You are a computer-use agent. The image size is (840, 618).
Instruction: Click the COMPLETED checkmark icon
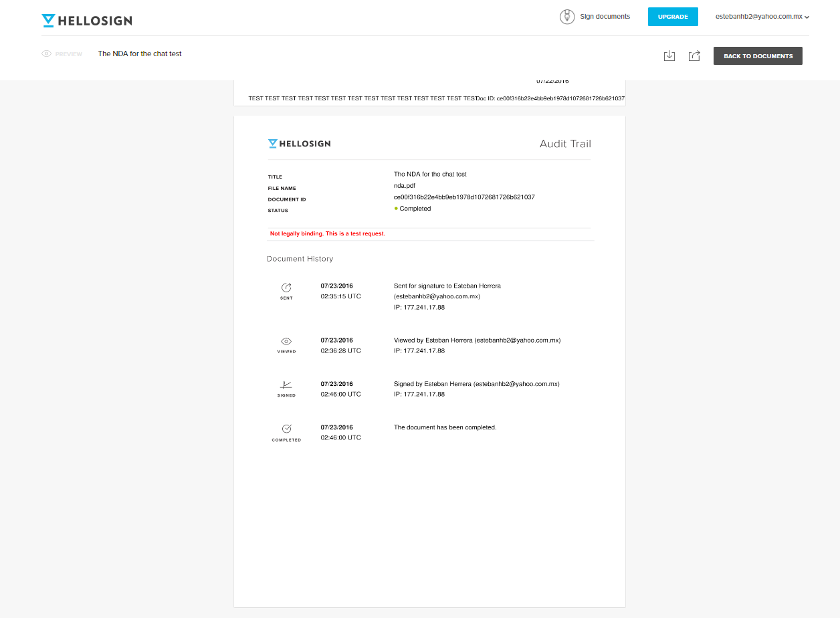click(x=286, y=428)
